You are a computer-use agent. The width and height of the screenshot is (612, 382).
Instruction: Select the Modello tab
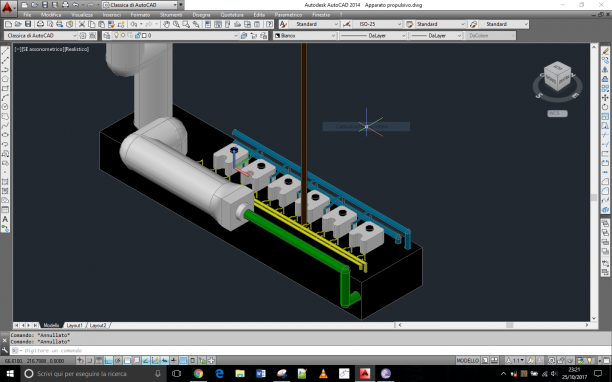(x=51, y=325)
